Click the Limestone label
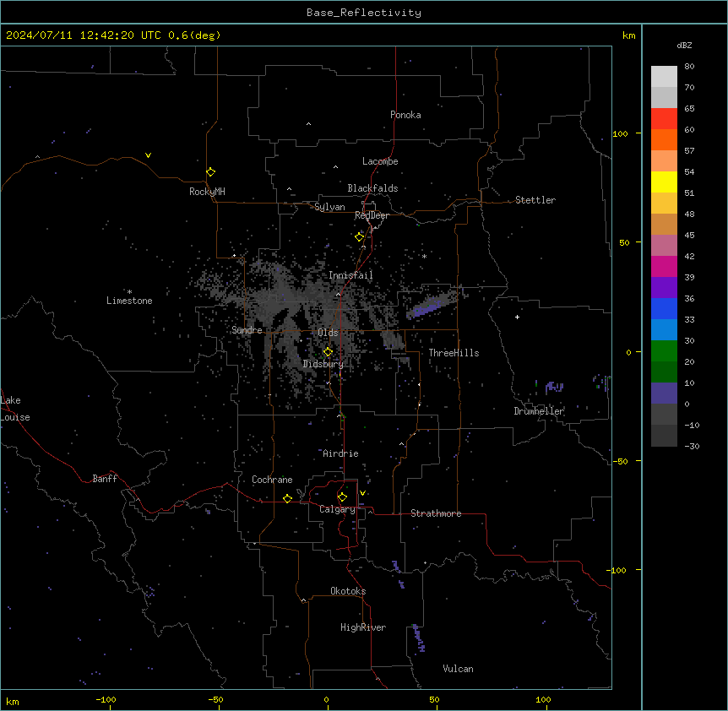Screen dimensions: 728x711 pos(129,301)
